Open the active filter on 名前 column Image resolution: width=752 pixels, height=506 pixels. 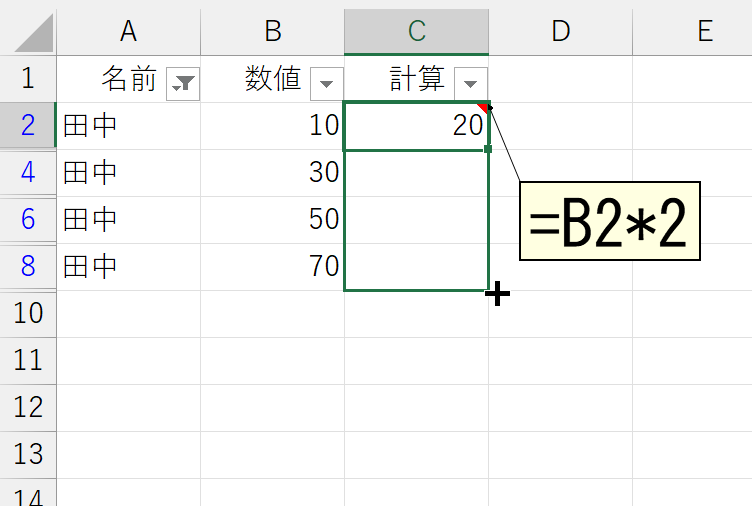pyautogui.click(x=183, y=84)
